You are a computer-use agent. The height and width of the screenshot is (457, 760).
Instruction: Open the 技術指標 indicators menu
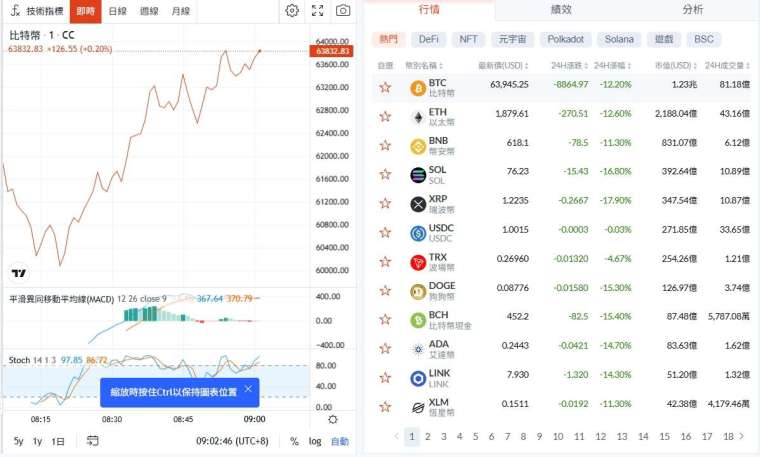37,11
